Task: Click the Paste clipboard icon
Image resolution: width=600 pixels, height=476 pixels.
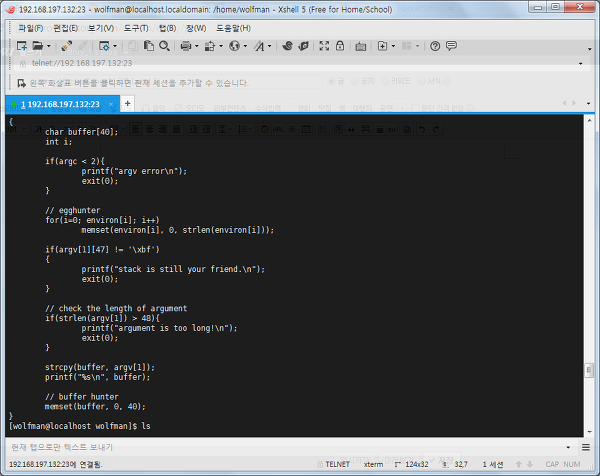Action: pos(148,46)
